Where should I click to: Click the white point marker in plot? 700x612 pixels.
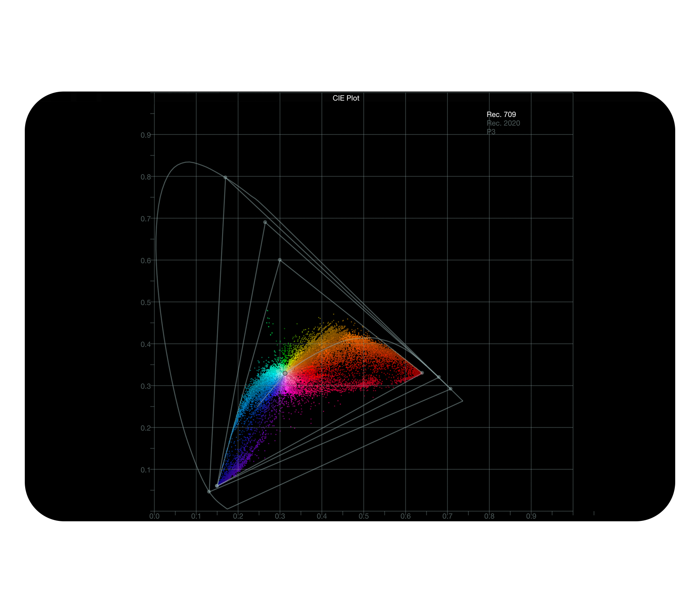[285, 373]
